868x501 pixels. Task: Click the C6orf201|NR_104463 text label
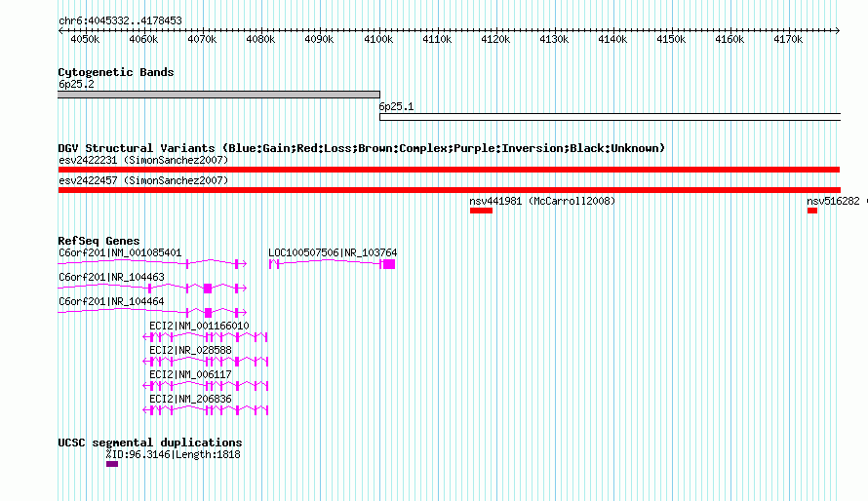[111, 277]
